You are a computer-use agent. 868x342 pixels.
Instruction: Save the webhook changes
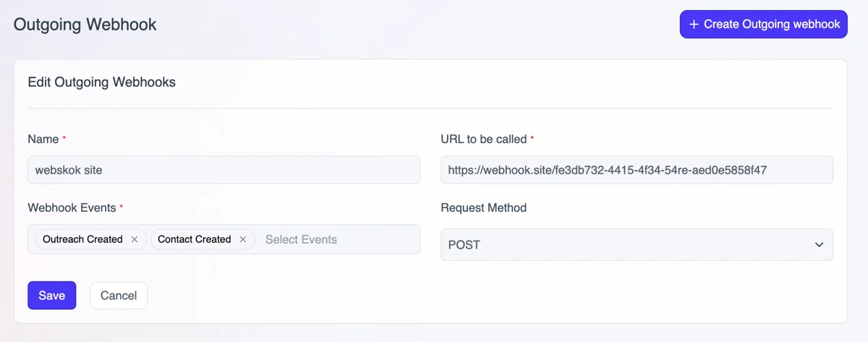tap(52, 295)
